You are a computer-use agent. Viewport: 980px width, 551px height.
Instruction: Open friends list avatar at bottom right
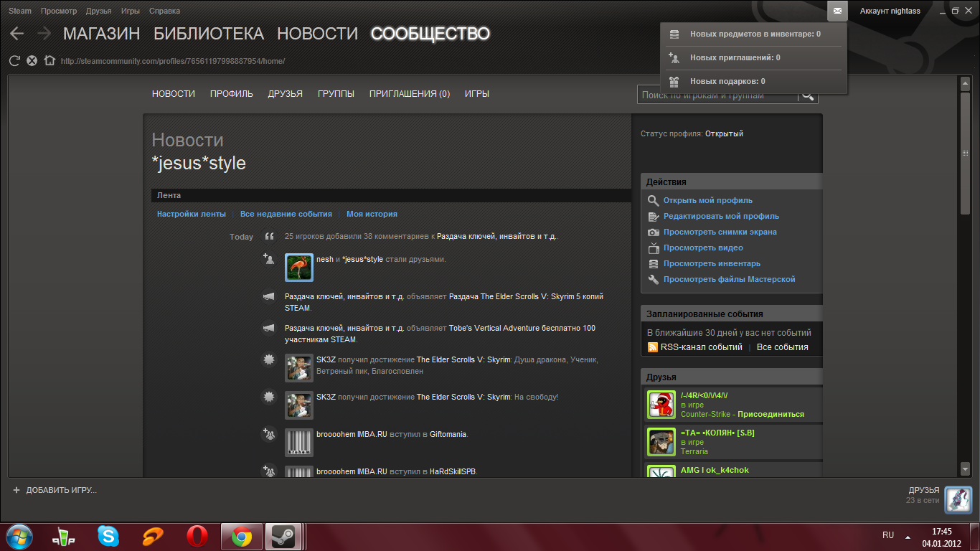tap(958, 499)
